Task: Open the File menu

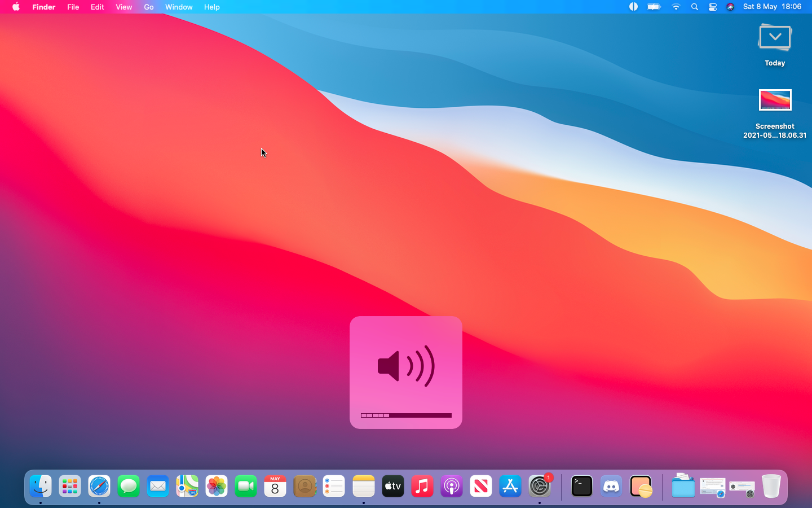Action: 73,7
